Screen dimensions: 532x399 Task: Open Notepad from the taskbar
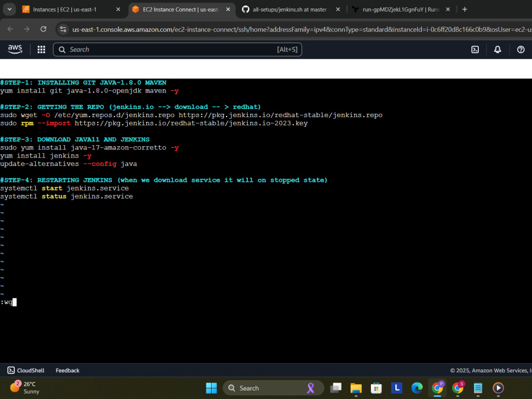pyautogui.click(x=478, y=388)
